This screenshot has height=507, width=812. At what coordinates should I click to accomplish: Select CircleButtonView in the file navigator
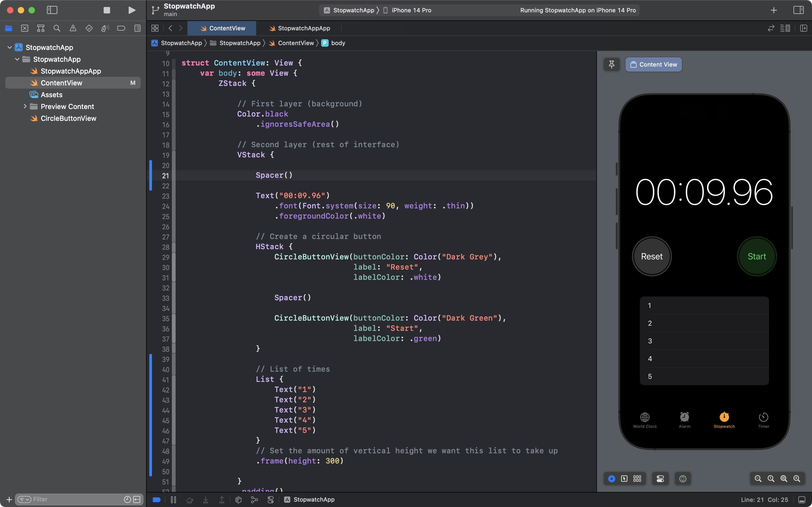(68, 118)
